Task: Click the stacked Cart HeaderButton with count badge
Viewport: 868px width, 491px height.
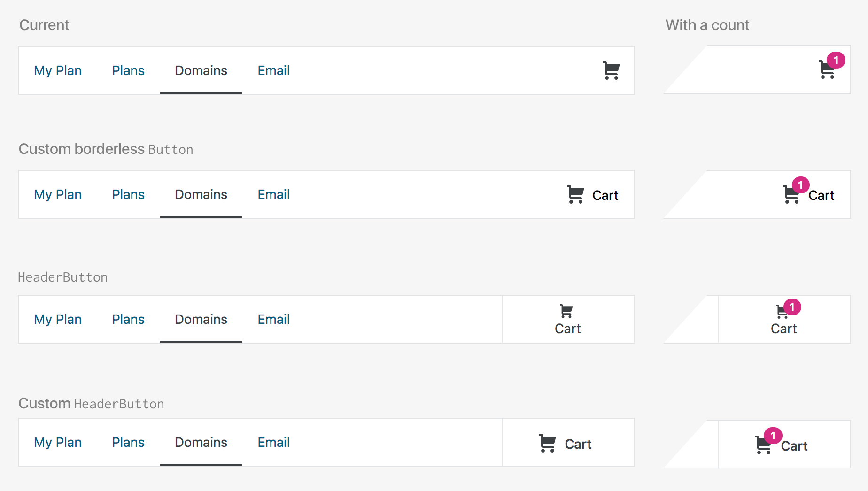Action: [784, 319]
